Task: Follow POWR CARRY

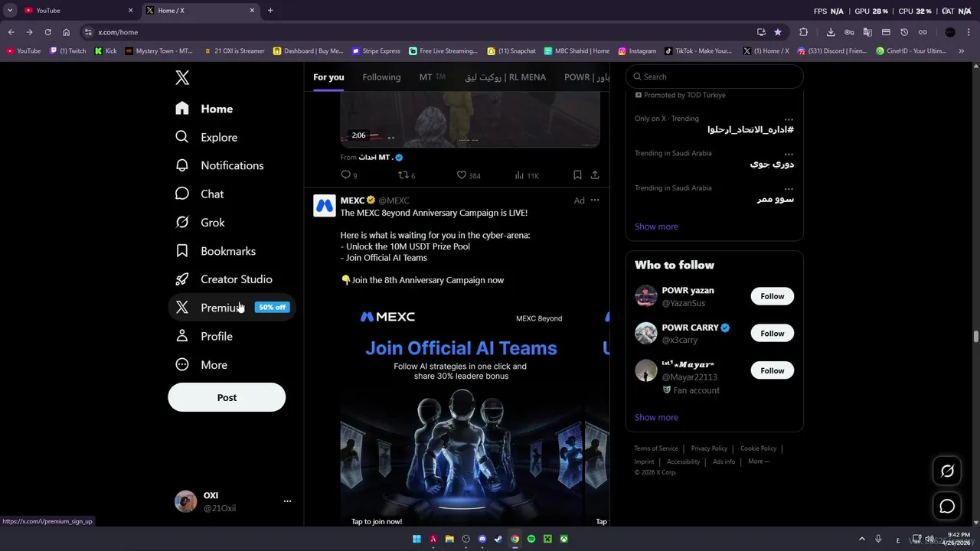Action: tap(772, 334)
